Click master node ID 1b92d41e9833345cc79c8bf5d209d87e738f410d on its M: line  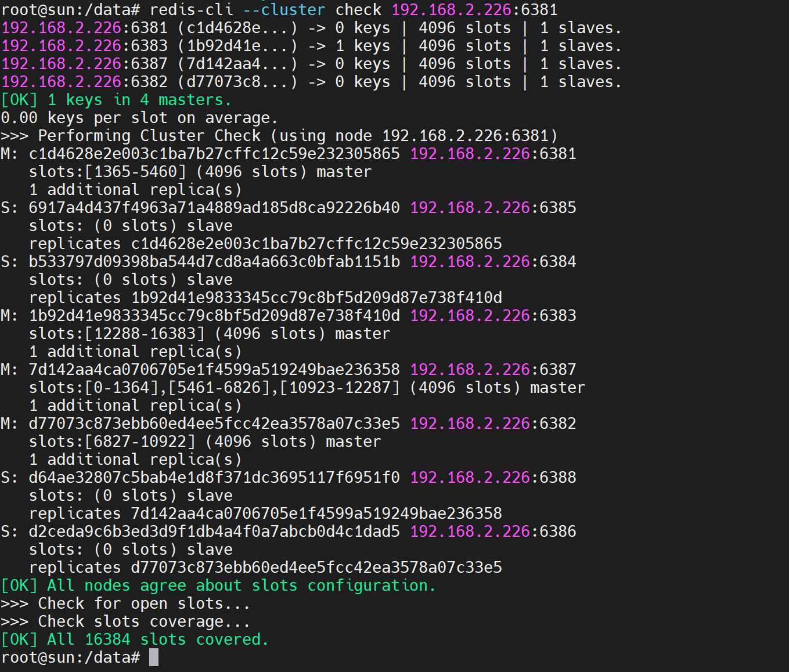pos(214,316)
